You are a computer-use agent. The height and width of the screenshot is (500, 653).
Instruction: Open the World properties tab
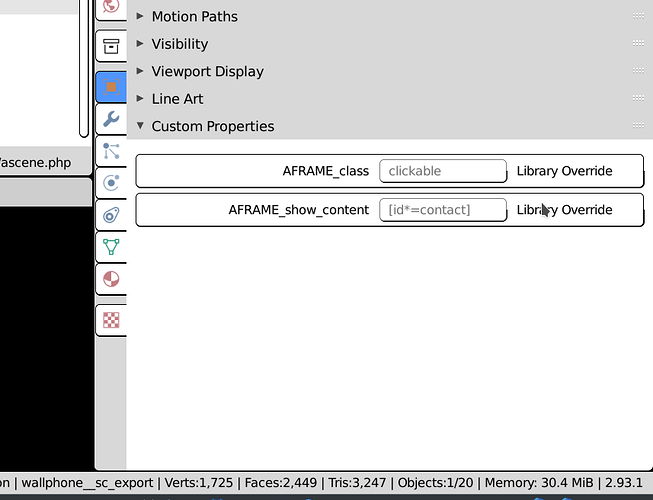tap(111, 8)
